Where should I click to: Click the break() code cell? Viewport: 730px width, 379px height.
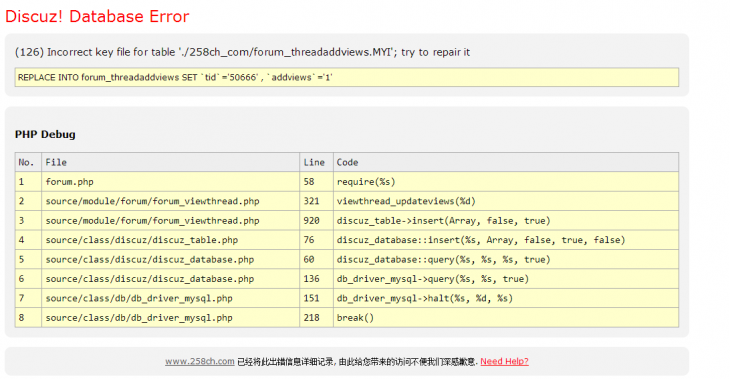pos(506,318)
